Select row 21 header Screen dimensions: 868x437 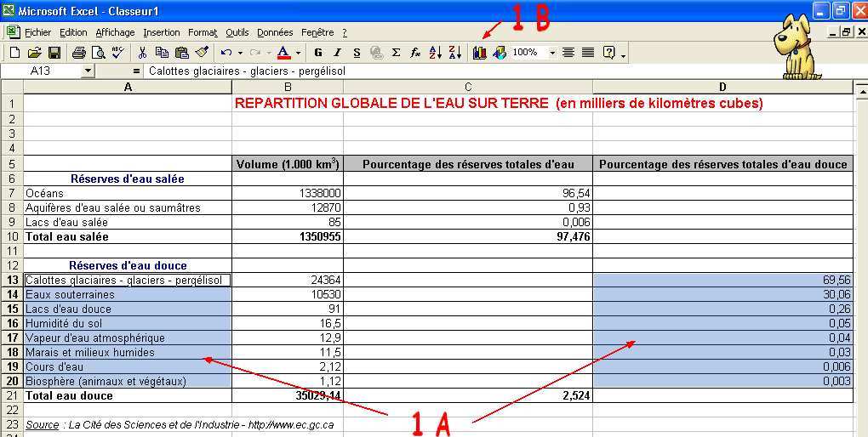click(12, 395)
